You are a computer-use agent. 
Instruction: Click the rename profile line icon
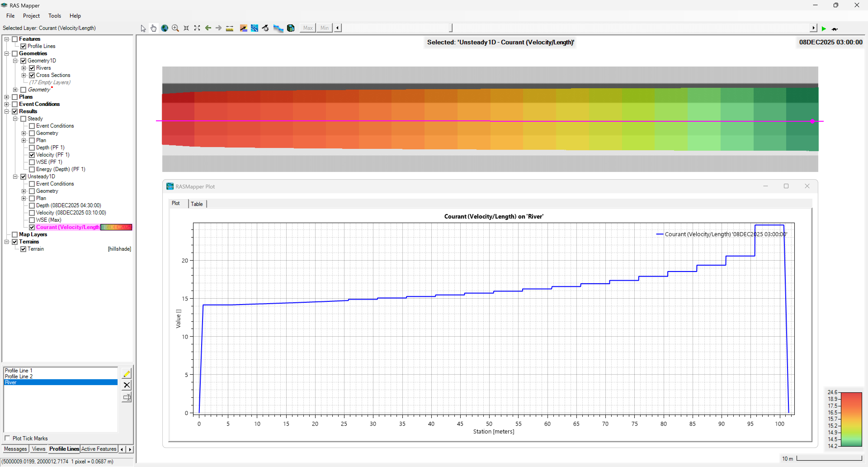(x=127, y=397)
